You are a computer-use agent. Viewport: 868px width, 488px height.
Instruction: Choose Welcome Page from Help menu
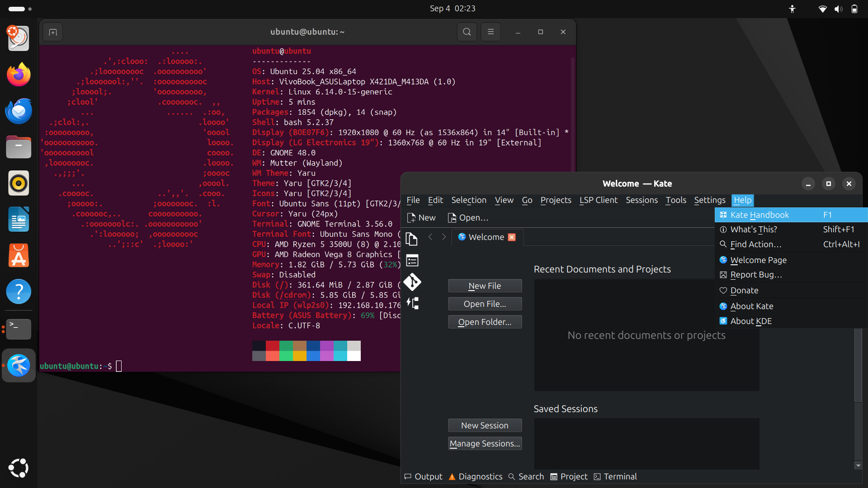point(791,260)
